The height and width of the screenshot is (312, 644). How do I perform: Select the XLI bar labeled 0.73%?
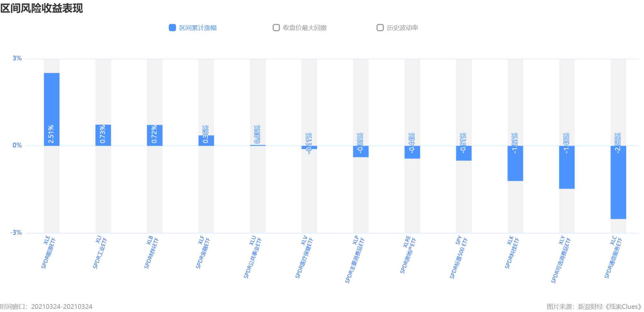(x=103, y=135)
